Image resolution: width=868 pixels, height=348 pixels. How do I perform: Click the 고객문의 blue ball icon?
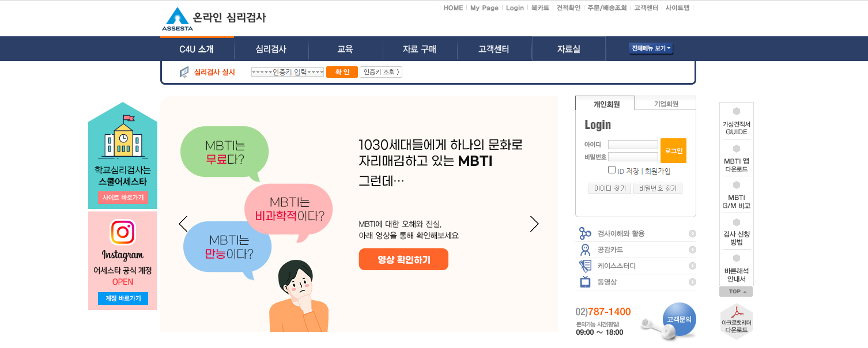(679, 320)
